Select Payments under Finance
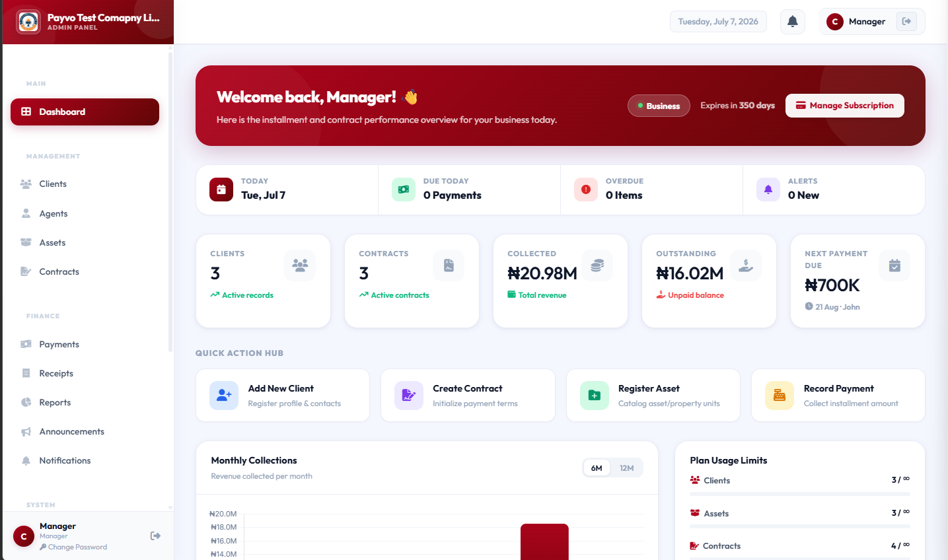The width and height of the screenshot is (948, 560). [85, 344]
